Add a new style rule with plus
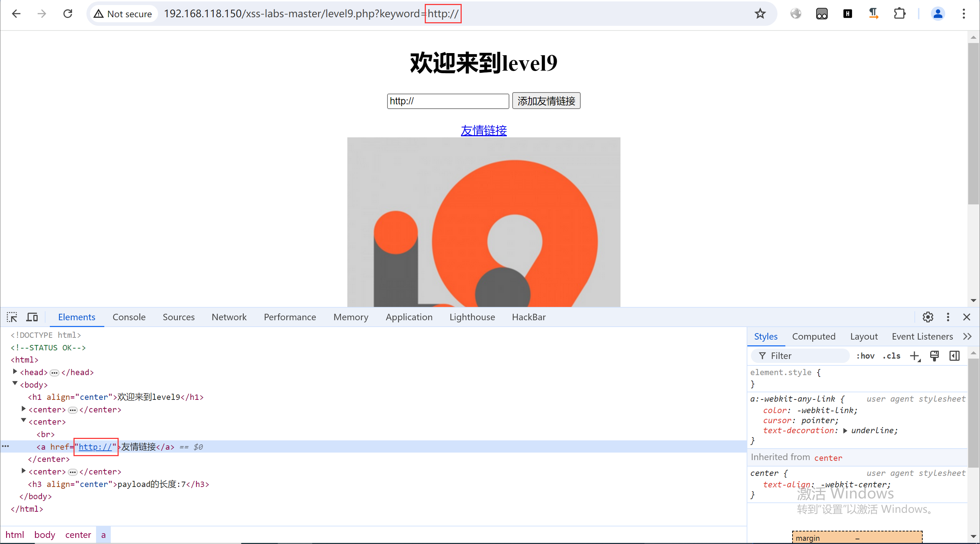 (915, 356)
